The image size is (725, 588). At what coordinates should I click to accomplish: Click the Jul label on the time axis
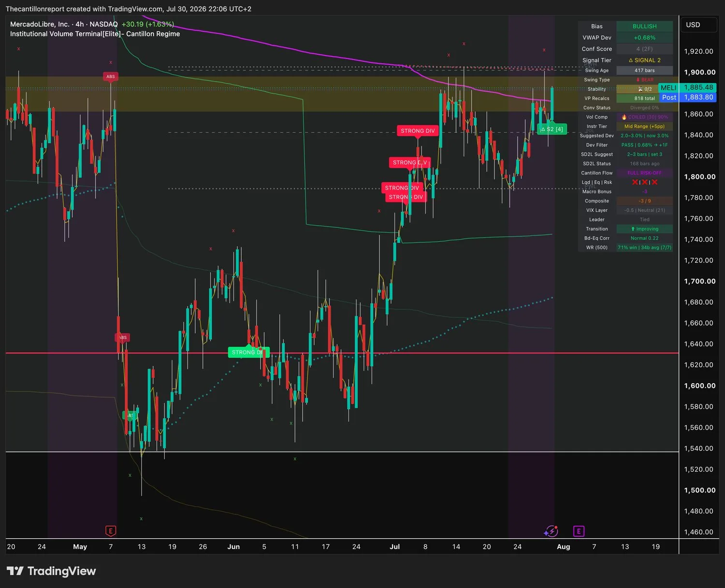(x=395, y=546)
